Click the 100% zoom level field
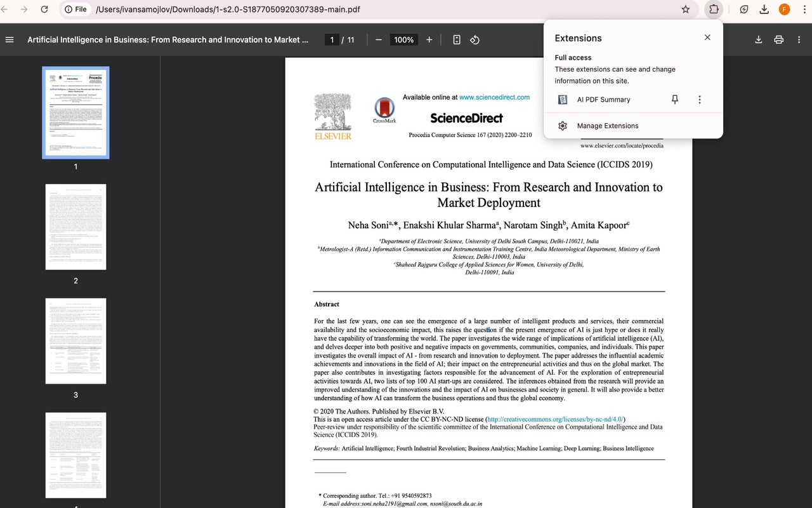Image resolution: width=812 pixels, height=508 pixels. [404, 39]
